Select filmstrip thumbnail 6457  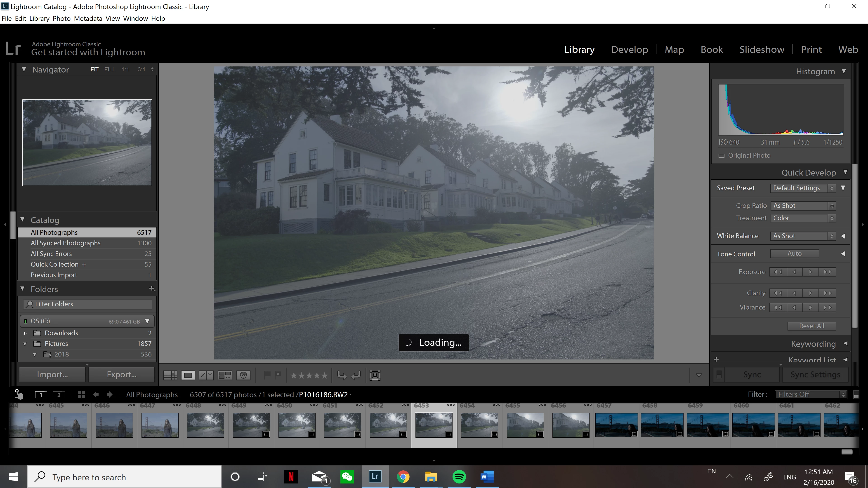(x=616, y=425)
